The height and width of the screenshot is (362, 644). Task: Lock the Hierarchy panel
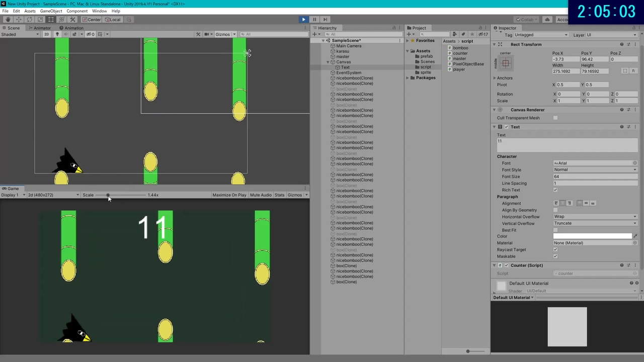click(x=394, y=28)
